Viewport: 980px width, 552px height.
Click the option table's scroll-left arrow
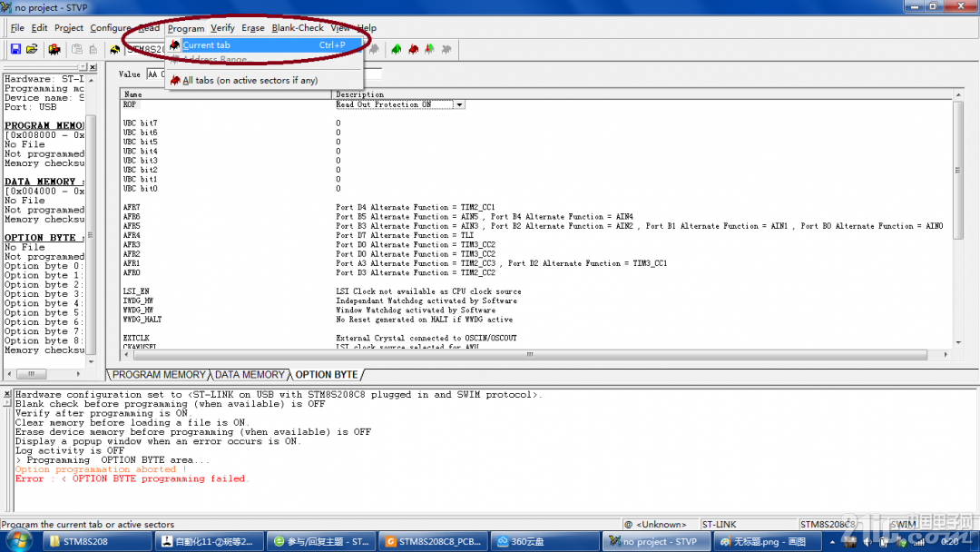point(127,354)
